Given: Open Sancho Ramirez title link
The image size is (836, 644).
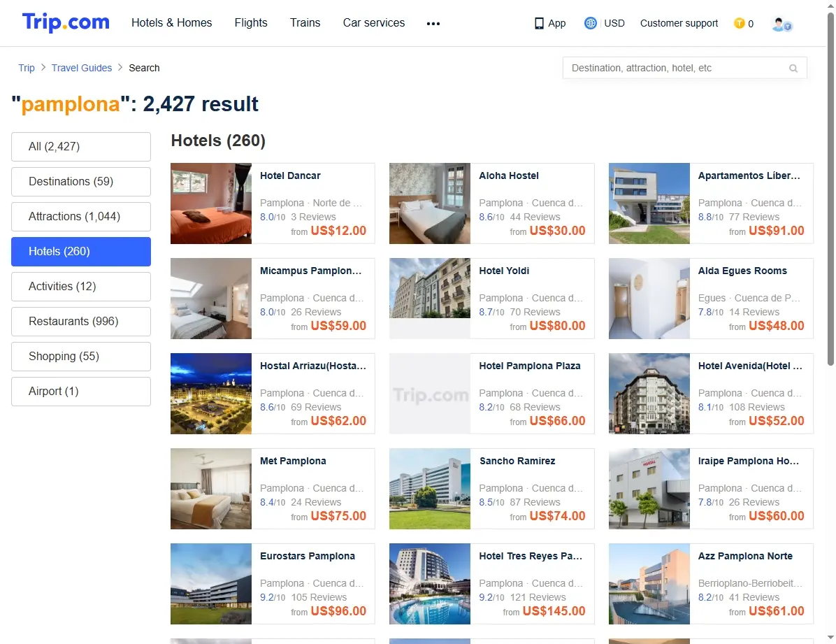Looking at the screenshot, I should point(517,461).
